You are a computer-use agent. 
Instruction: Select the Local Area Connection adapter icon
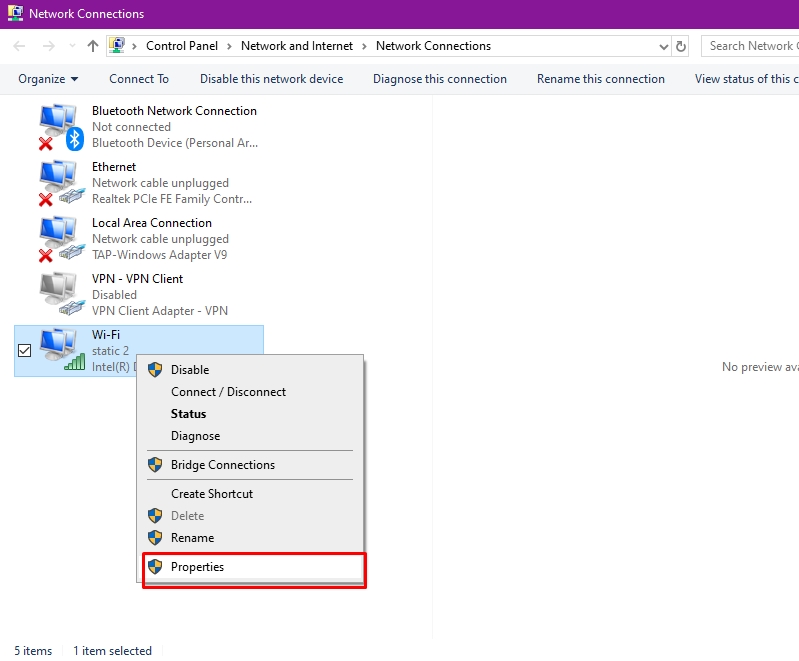pos(61,239)
